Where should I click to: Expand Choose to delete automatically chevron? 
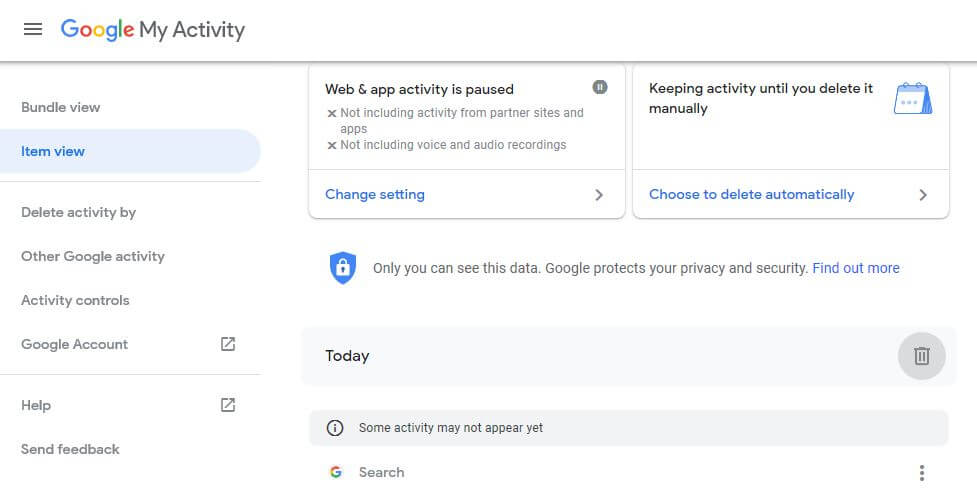(x=923, y=195)
